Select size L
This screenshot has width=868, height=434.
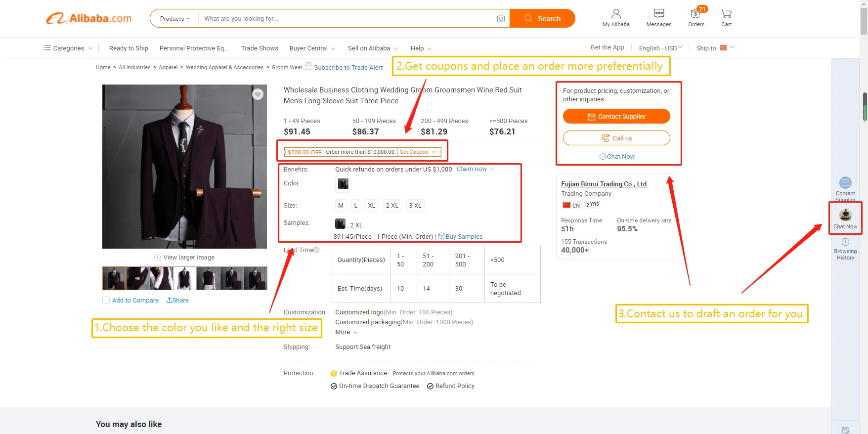[x=356, y=206]
